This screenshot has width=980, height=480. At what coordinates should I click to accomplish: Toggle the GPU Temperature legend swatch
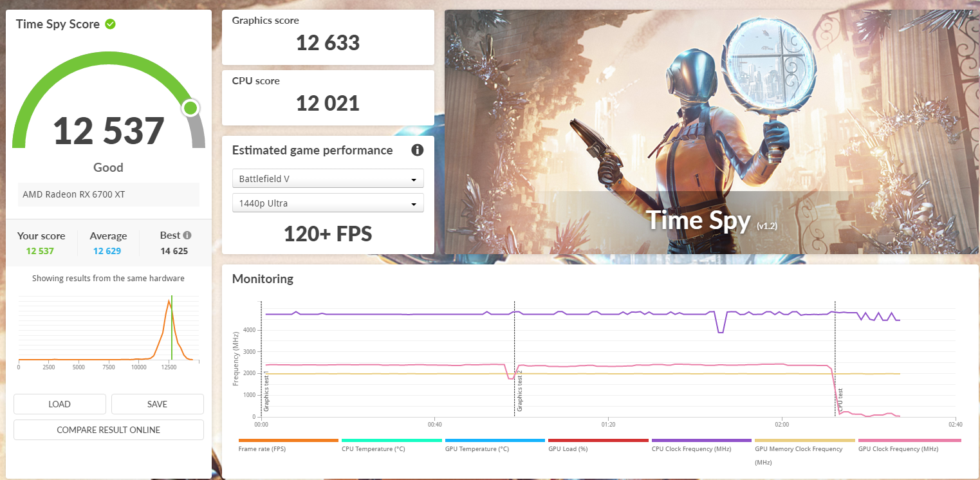pos(495,441)
